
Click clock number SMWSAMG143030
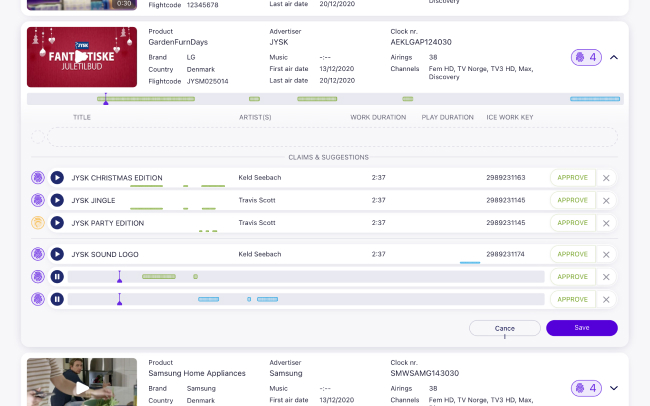pos(424,373)
